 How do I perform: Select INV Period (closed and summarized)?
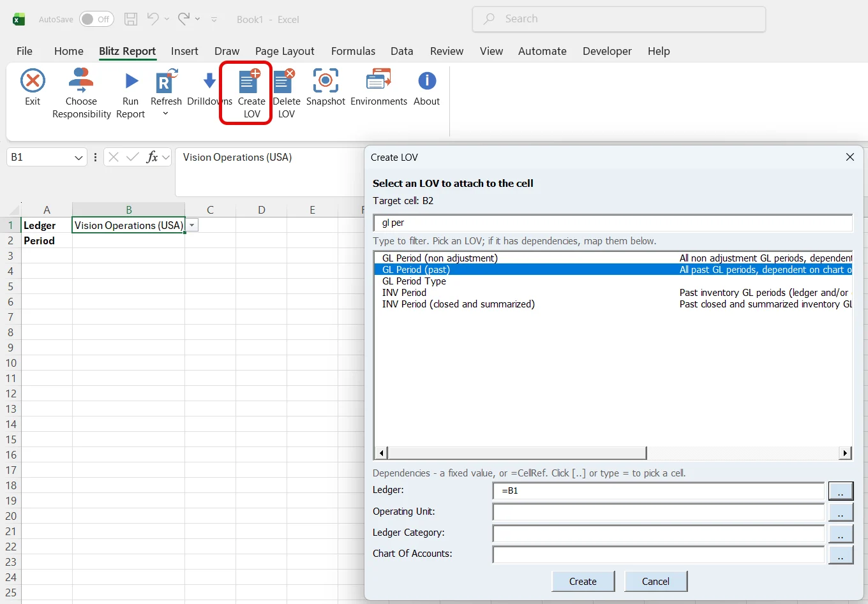[613, 304]
